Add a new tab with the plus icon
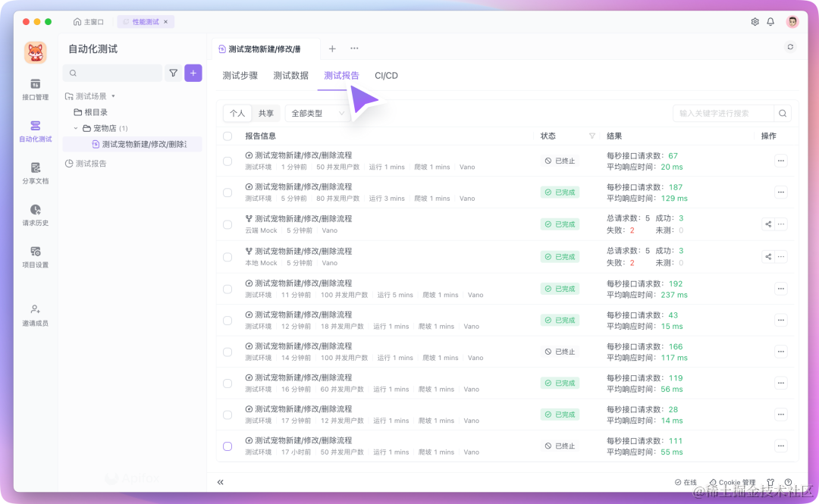The image size is (819, 504). [332, 49]
